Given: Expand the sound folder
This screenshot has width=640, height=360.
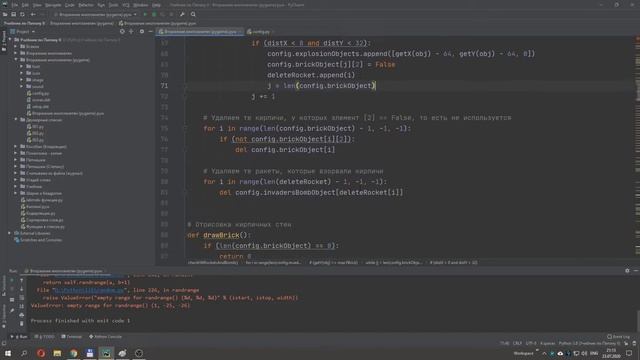Looking at the screenshot, I should (x=22, y=87).
